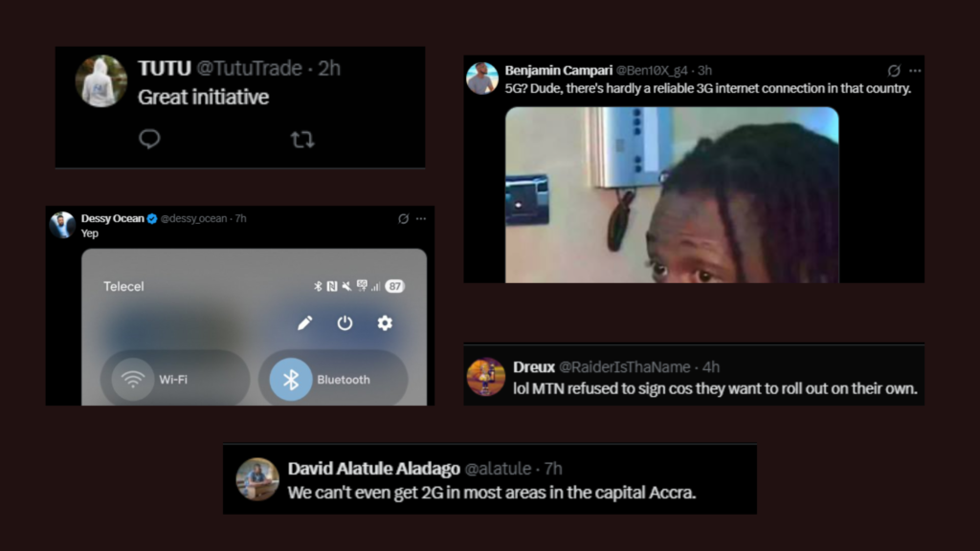Click the Grok icon on Dessy Ocean's tweet

click(404, 219)
